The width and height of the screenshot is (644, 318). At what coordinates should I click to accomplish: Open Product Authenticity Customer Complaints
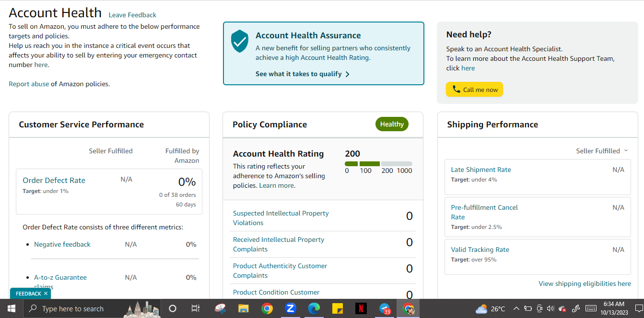coord(280,271)
